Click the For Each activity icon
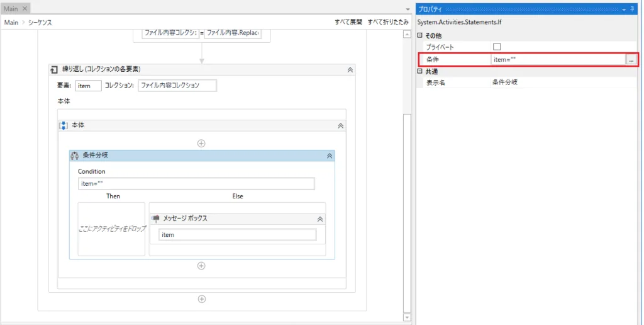The height and width of the screenshot is (325, 644). click(x=54, y=70)
